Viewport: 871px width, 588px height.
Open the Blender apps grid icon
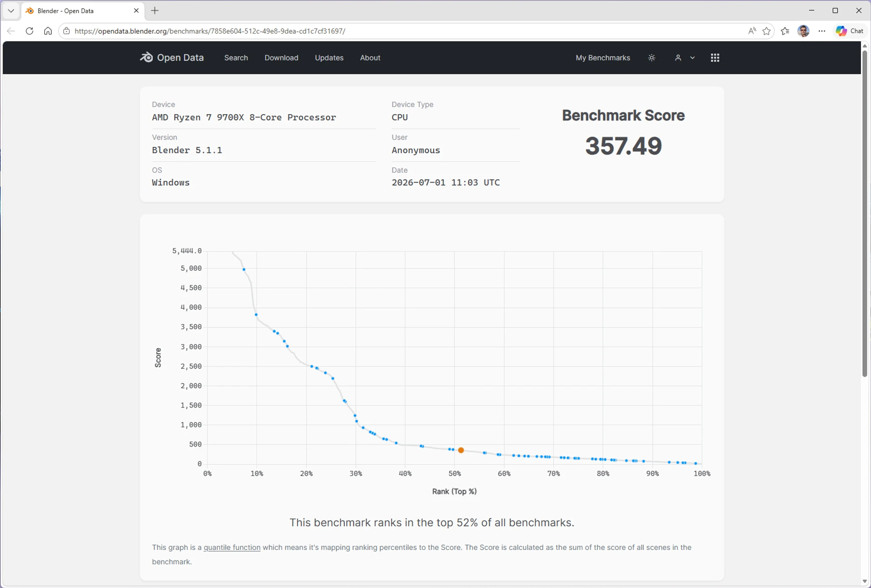pos(715,58)
